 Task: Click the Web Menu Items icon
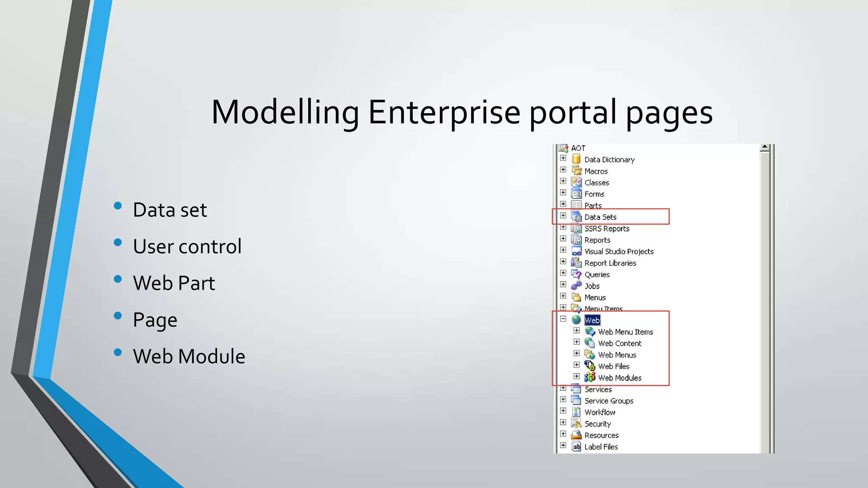coord(590,332)
